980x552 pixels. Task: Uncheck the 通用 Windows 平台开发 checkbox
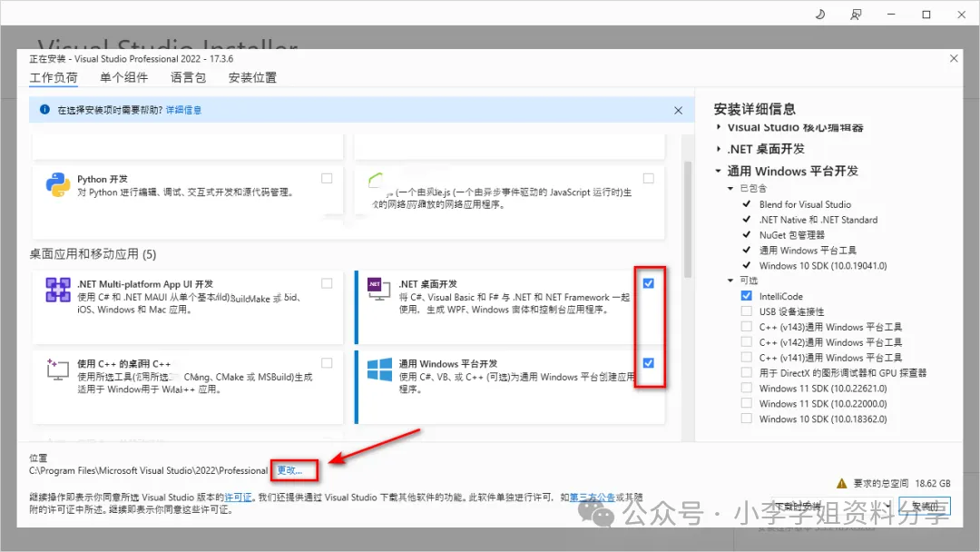pos(649,363)
